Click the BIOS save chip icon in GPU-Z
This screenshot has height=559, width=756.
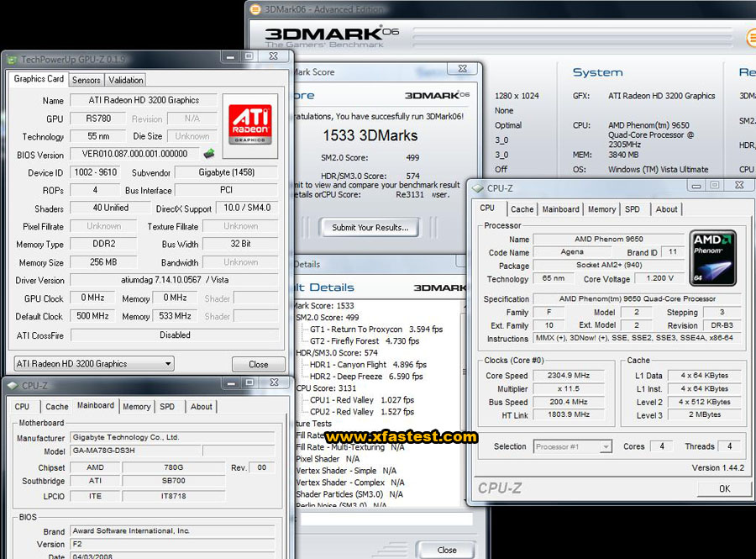209,154
